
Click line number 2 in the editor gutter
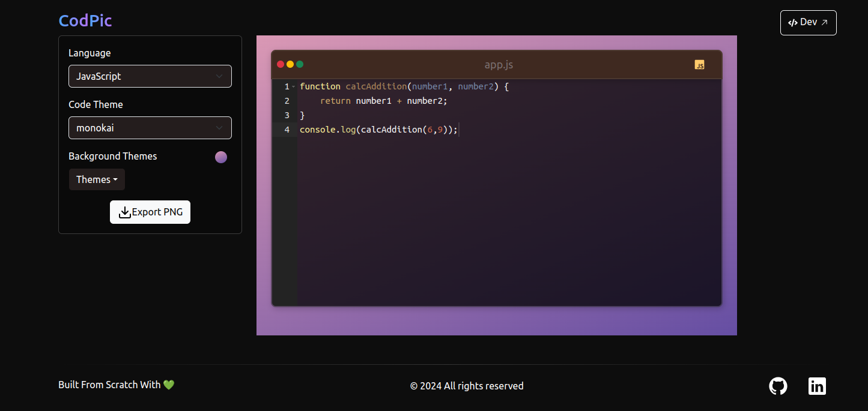287,101
